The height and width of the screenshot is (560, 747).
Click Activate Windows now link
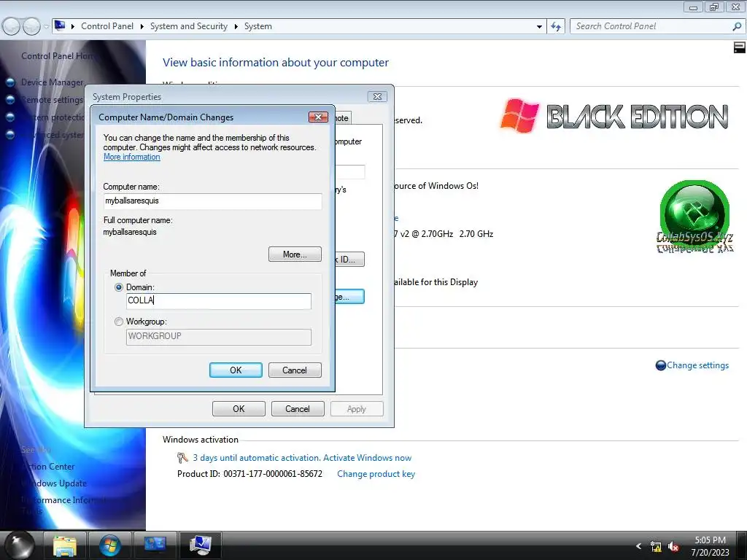(x=368, y=458)
